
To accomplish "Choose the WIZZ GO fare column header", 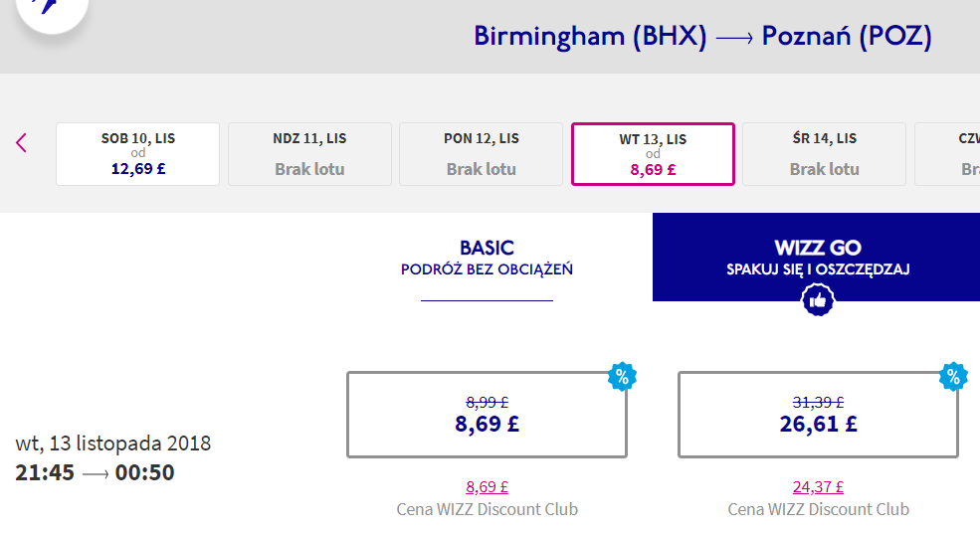I will (817, 257).
